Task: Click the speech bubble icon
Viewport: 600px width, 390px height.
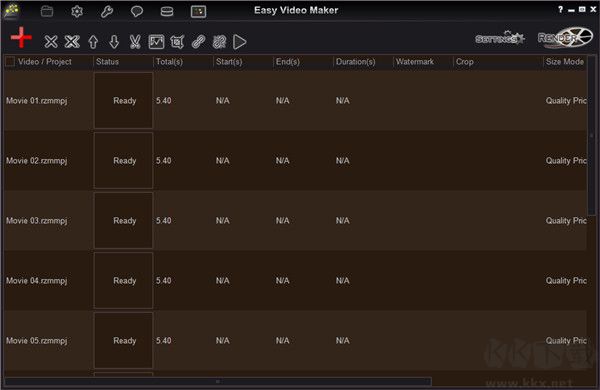Action: coord(137,11)
